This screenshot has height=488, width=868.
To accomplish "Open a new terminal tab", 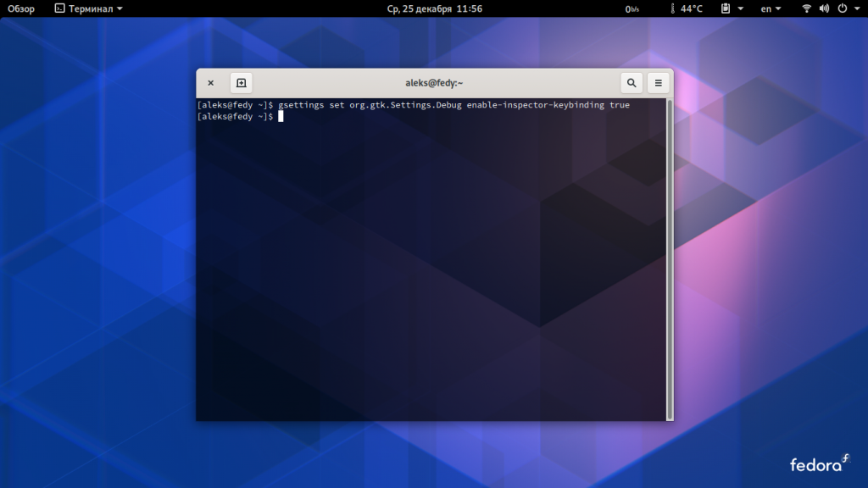I will [x=242, y=83].
